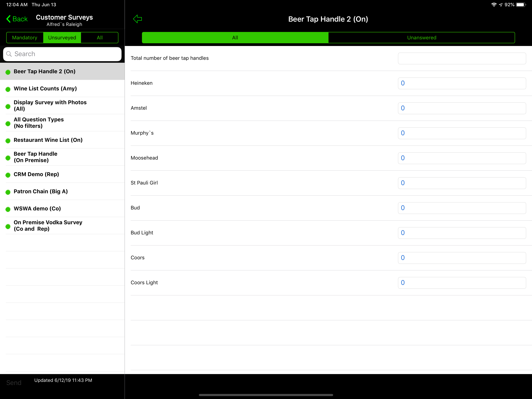The width and height of the screenshot is (532, 399).
Task: Click the Search field
Action: (x=62, y=54)
